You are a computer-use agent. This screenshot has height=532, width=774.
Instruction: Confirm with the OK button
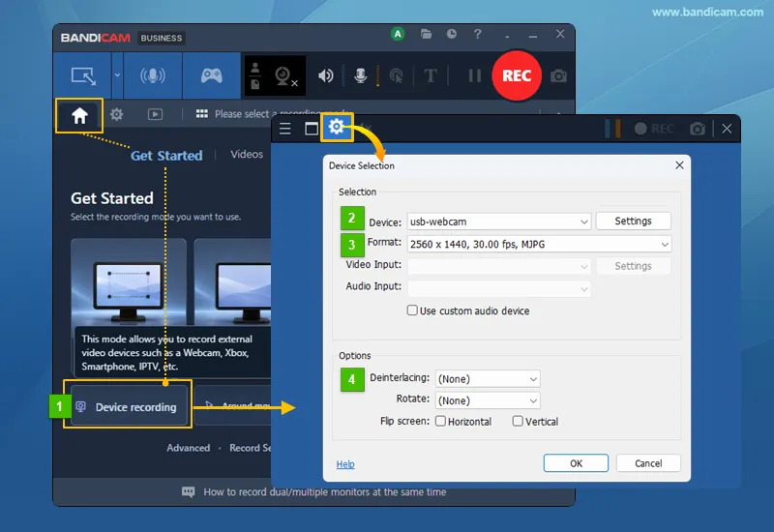(x=576, y=463)
